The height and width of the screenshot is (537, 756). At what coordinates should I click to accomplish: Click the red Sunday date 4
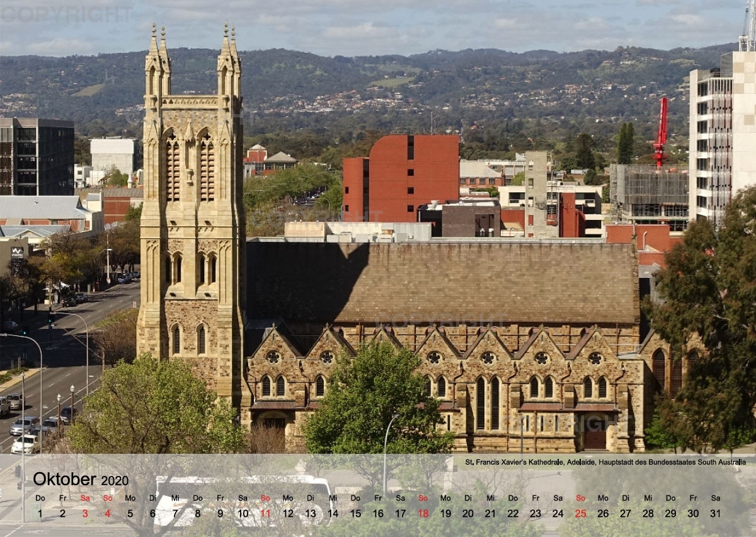point(108,513)
